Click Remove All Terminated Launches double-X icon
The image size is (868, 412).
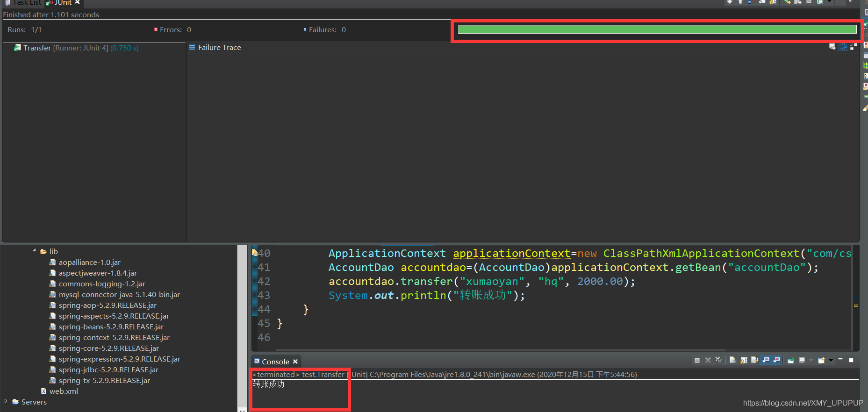pyautogui.click(x=718, y=360)
